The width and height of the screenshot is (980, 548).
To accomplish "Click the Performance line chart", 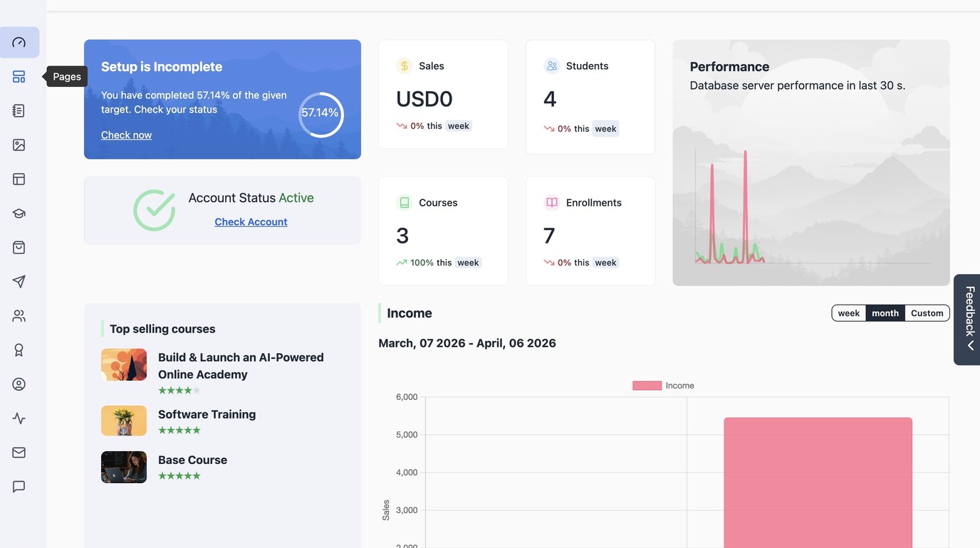I will click(812, 206).
